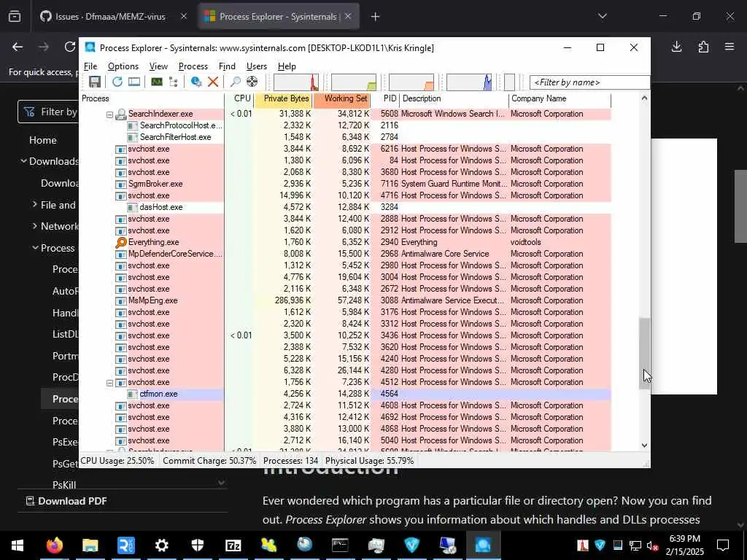Click the Properties toolbar icon
This screenshot has height=560, width=747.
pos(196,82)
